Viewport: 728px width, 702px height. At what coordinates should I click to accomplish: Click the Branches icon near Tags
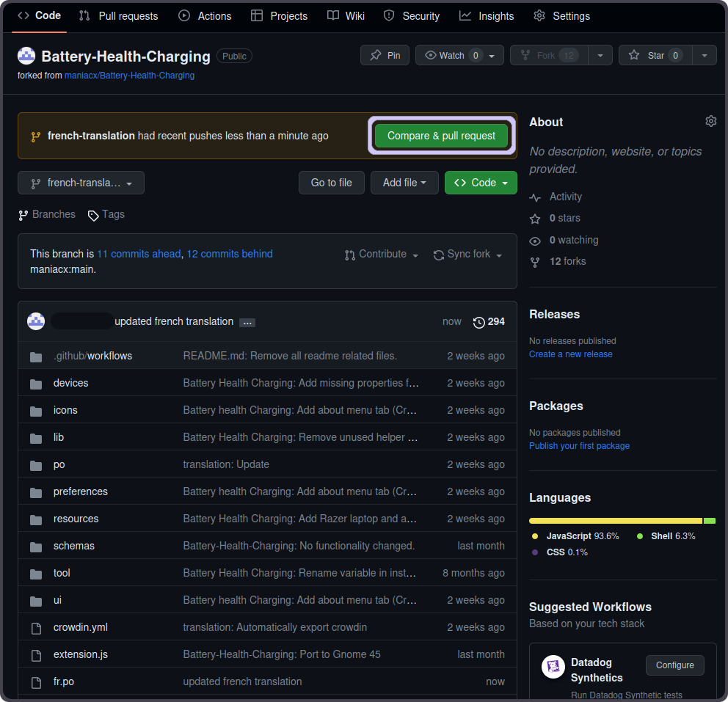coord(23,214)
